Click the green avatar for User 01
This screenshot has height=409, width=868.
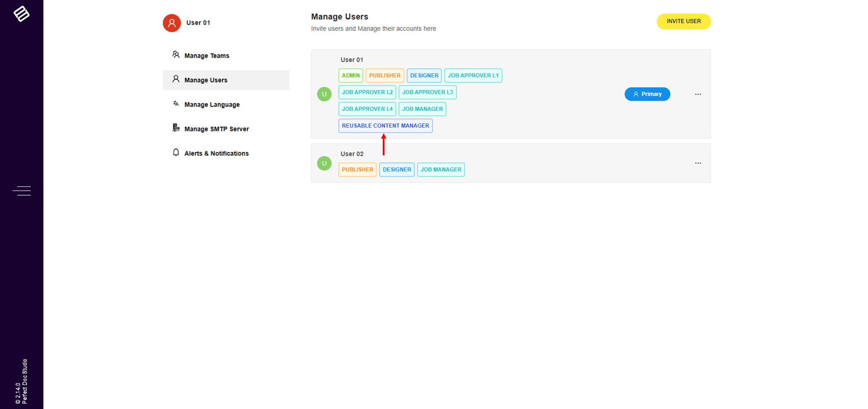tap(324, 94)
